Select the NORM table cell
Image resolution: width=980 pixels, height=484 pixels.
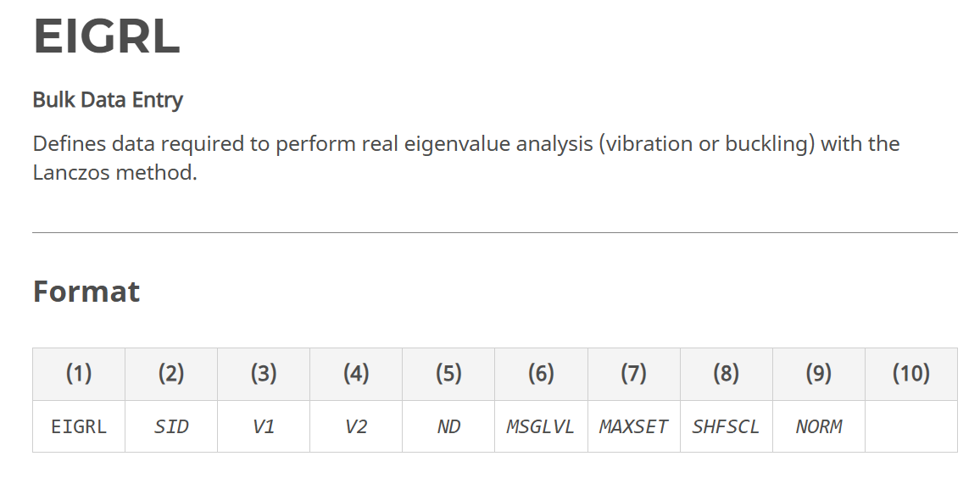pyautogui.click(x=819, y=426)
